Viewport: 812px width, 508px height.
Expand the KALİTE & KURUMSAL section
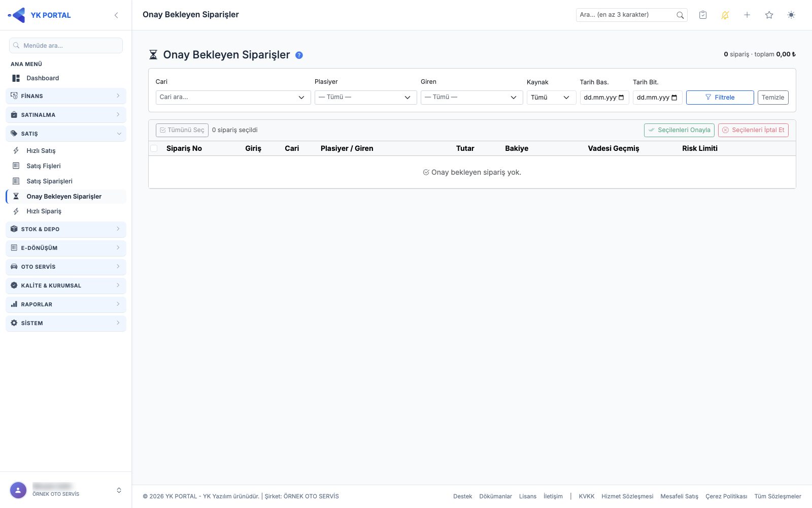(x=66, y=285)
